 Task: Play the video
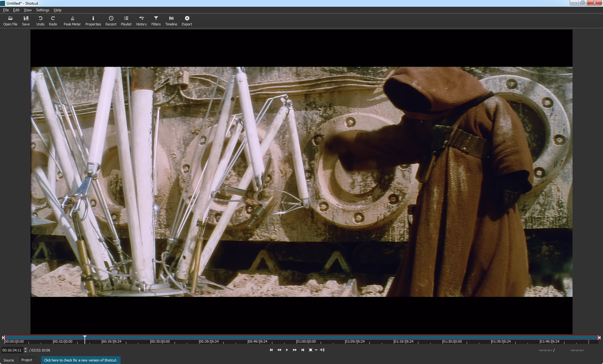(287, 350)
